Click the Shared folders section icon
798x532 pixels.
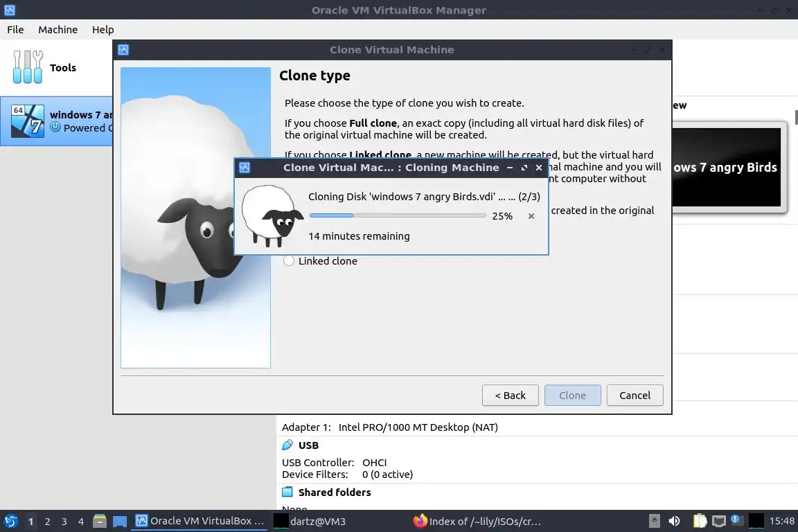tap(287, 492)
